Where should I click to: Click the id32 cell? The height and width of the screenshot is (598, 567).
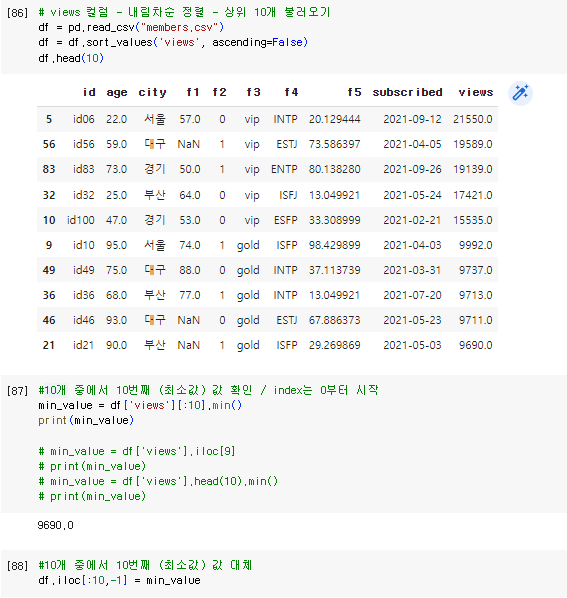tap(84, 195)
